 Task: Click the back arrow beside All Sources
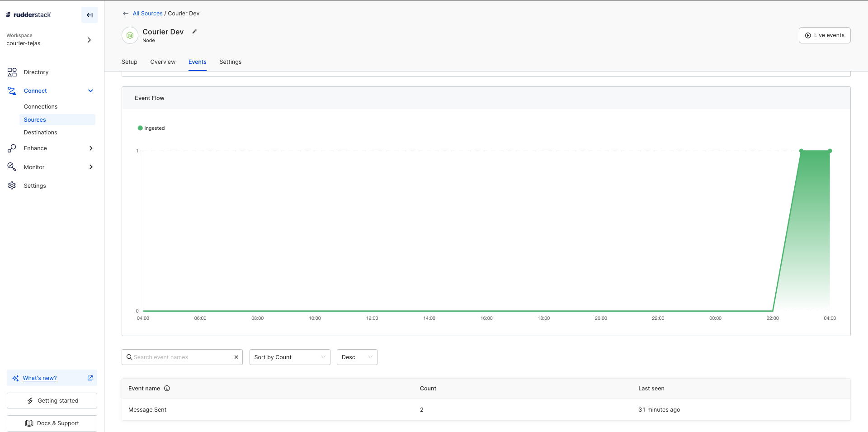(x=126, y=14)
